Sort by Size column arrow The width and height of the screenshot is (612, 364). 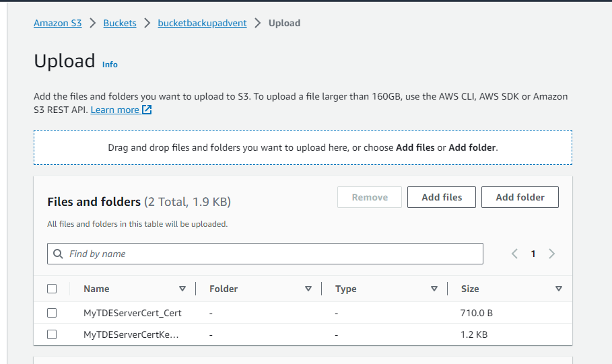[558, 289]
